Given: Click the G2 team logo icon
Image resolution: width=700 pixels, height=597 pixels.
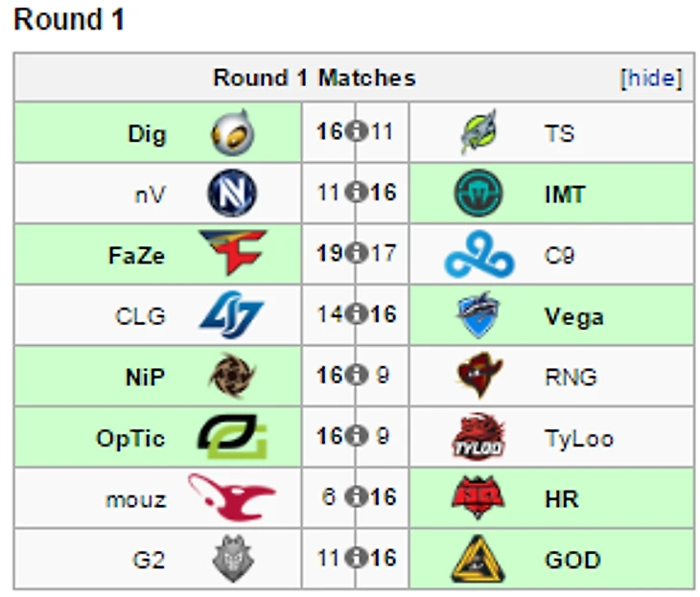Looking at the screenshot, I should [232, 559].
